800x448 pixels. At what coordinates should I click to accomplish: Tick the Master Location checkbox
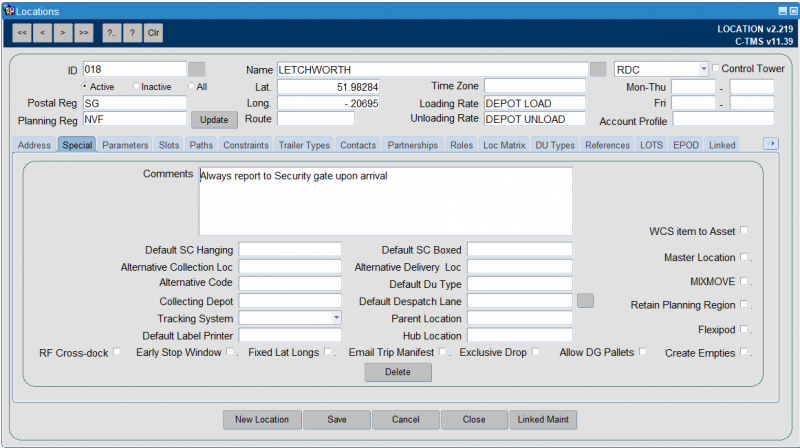click(744, 257)
